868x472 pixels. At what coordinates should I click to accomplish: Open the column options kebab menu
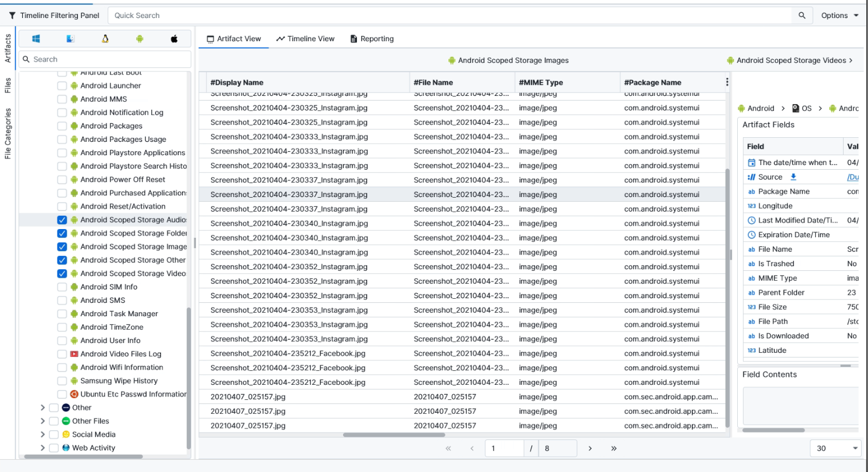(727, 81)
